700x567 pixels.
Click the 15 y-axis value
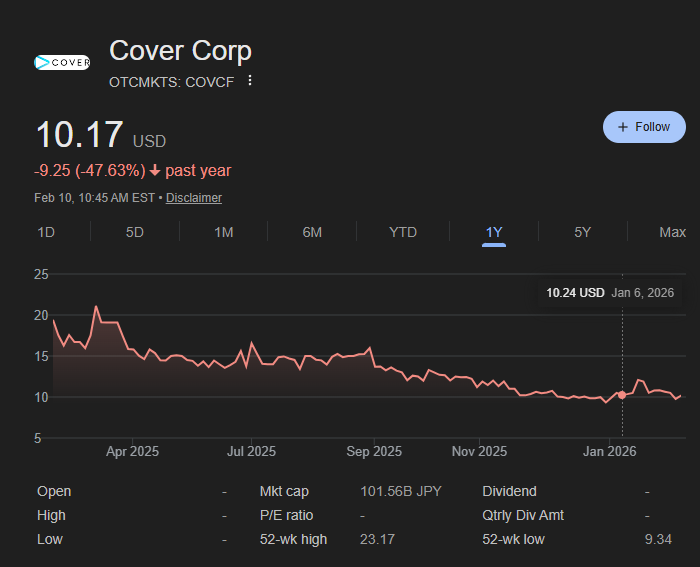41,356
